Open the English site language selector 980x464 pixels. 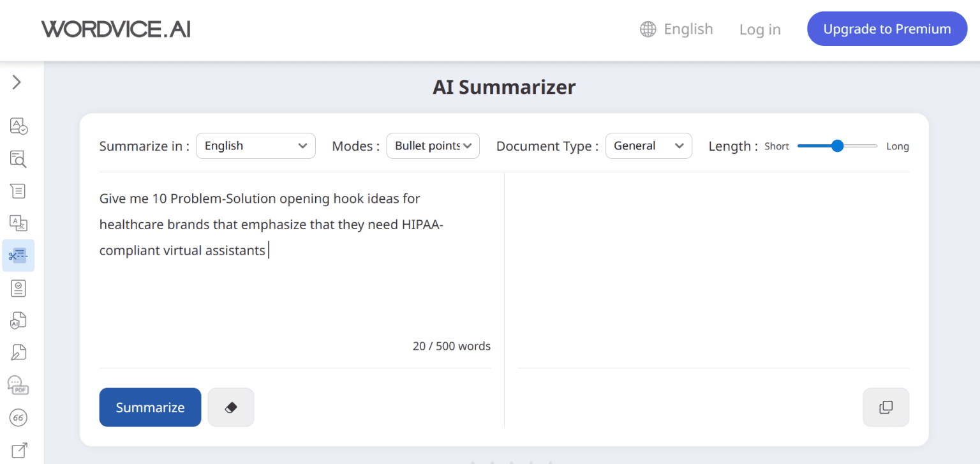(x=676, y=29)
